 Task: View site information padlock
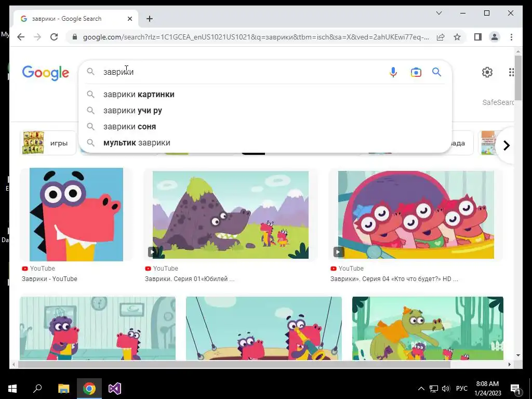point(75,37)
